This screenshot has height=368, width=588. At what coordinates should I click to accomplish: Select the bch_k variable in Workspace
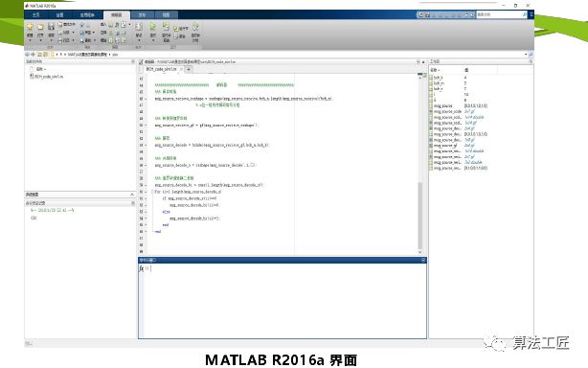tap(438, 78)
